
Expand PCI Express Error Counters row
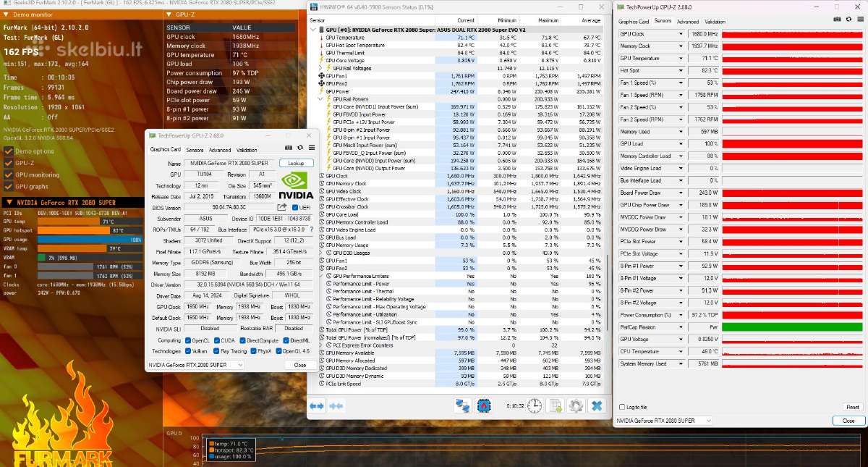tap(321, 345)
